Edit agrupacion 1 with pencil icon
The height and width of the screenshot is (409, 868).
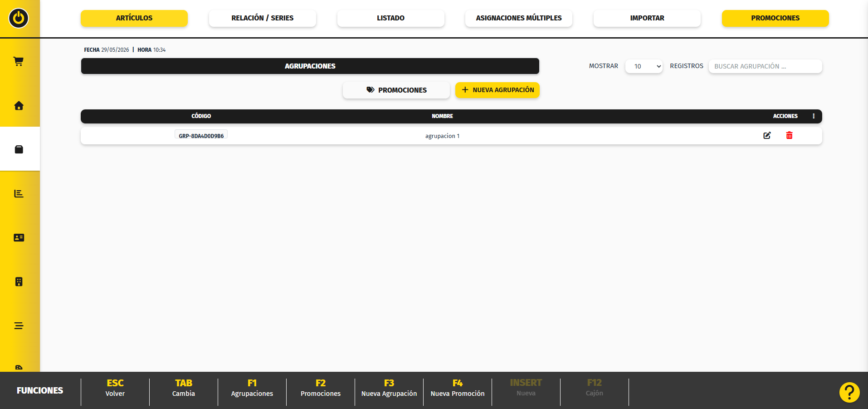click(x=767, y=135)
